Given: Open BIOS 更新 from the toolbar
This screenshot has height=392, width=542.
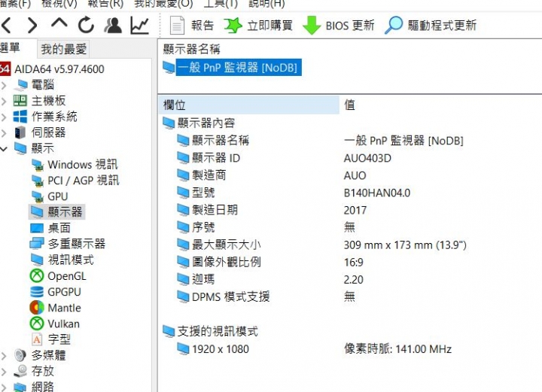Looking at the screenshot, I should (339, 26).
